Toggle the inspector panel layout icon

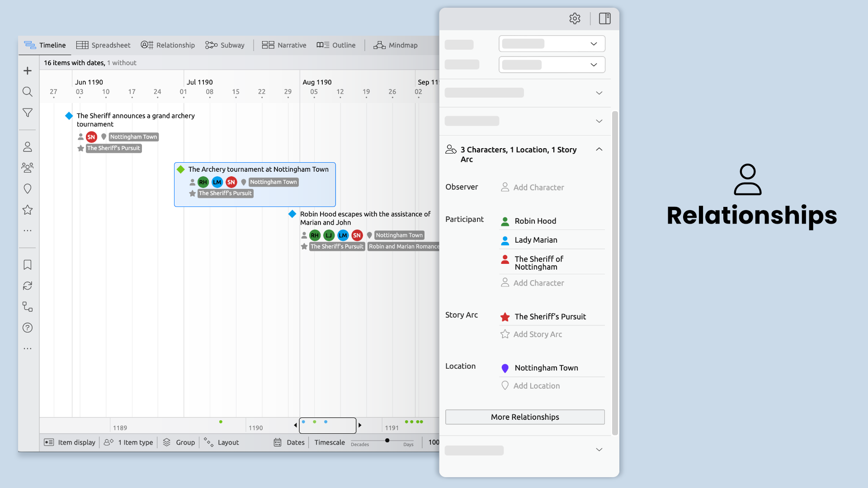605,19
